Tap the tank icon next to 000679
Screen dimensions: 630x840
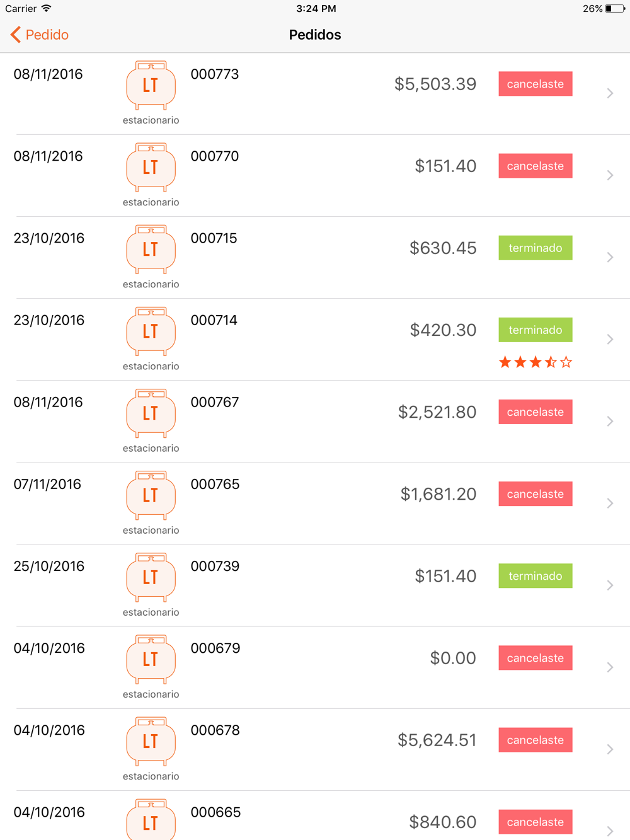pyautogui.click(x=151, y=659)
